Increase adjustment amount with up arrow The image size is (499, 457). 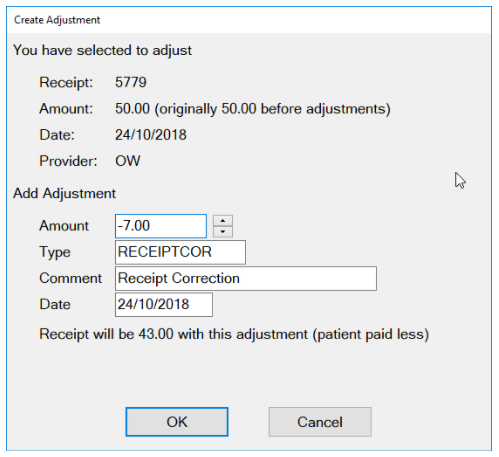point(223,221)
